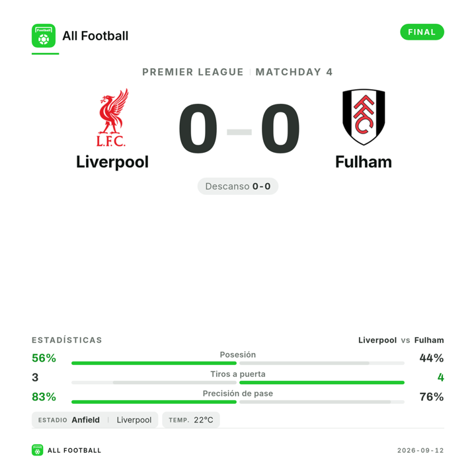Image resolution: width=476 pixels, height=476 pixels.
Task: Select the Tiros a puerta bar
Action: point(238,383)
